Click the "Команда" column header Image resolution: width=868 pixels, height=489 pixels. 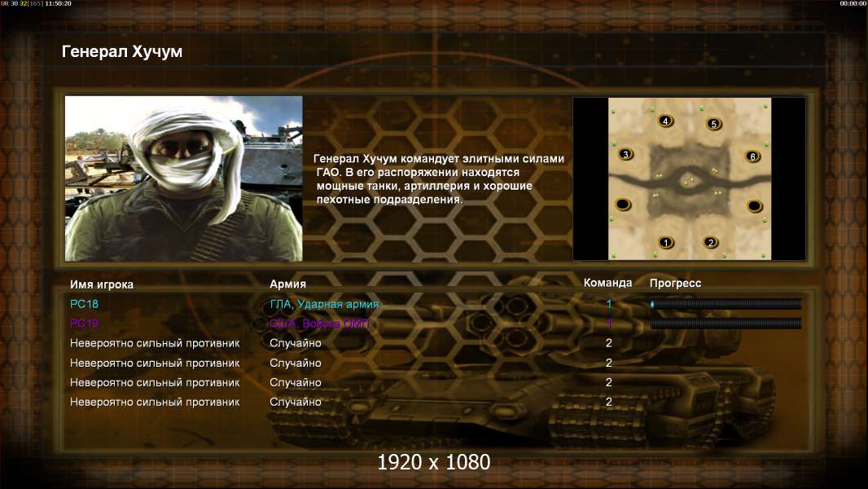tap(607, 283)
